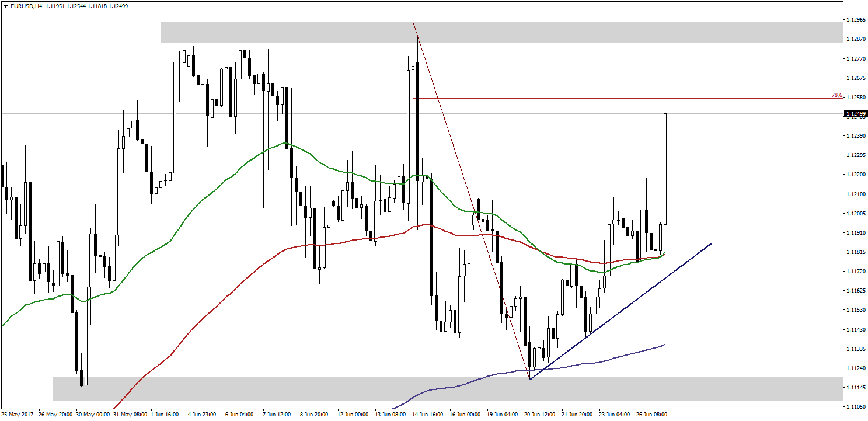
Task: Click the 12 Jun 00:00 time axis label
Action: click(353, 415)
